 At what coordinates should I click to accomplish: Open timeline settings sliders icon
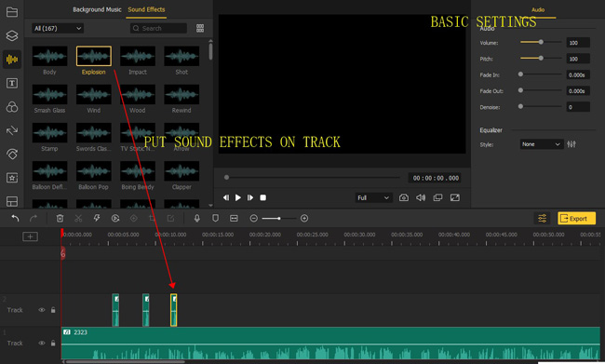coord(542,219)
